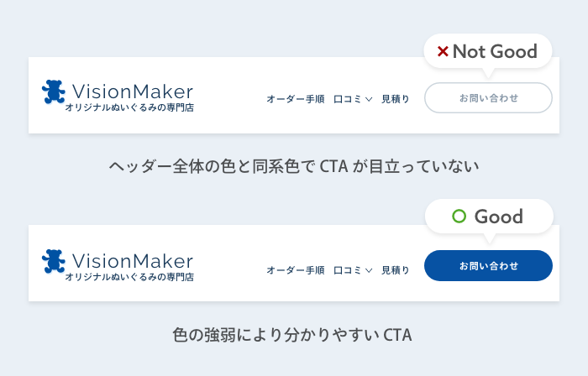The image size is (588, 376).
Task: Select 見積り in the bottom header
Action: click(x=396, y=270)
